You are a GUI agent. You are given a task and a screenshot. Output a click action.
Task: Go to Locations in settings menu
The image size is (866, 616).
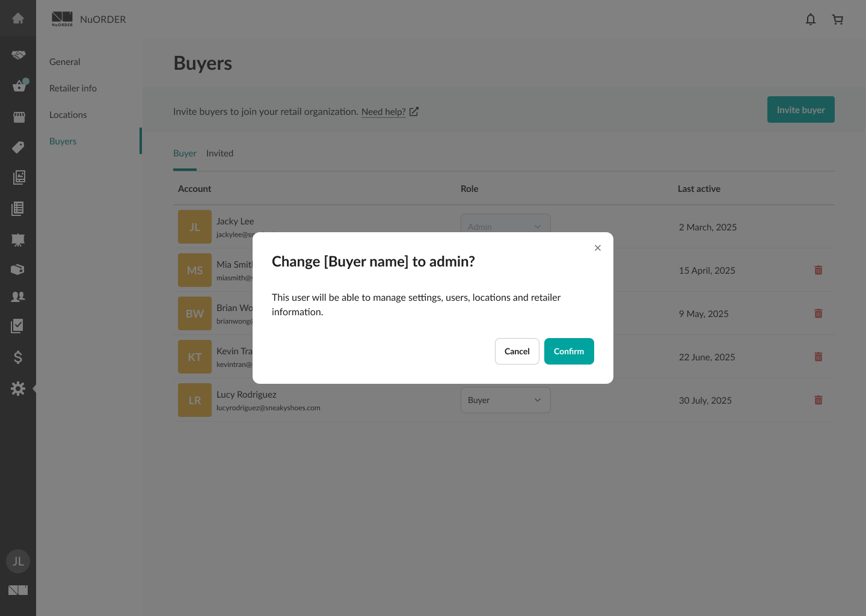tap(68, 115)
